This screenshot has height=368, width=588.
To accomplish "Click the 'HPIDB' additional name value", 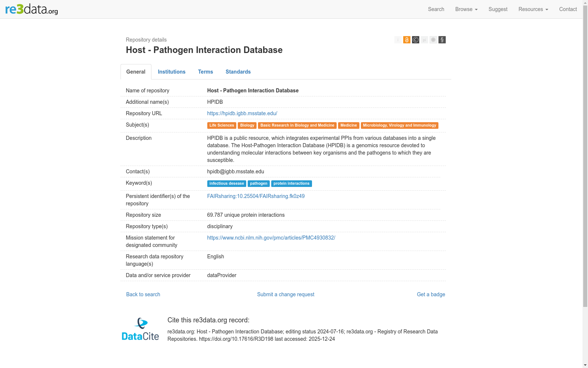I will (215, 102).
